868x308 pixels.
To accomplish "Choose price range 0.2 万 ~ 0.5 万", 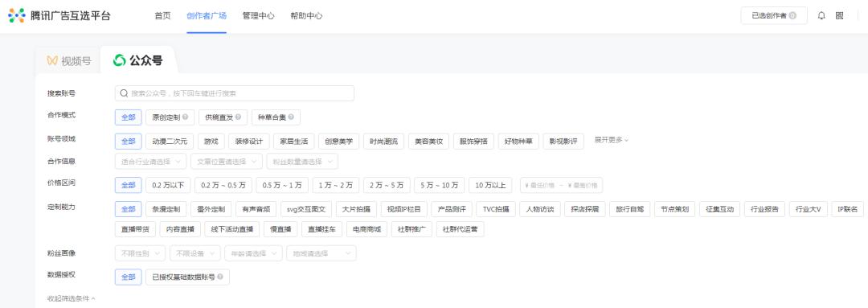I will tap(223, 185).
